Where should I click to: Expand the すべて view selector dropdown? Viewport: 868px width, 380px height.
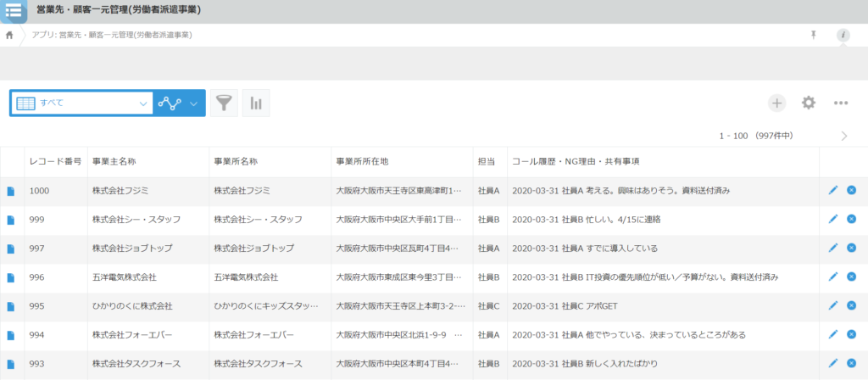pos(142,103)
